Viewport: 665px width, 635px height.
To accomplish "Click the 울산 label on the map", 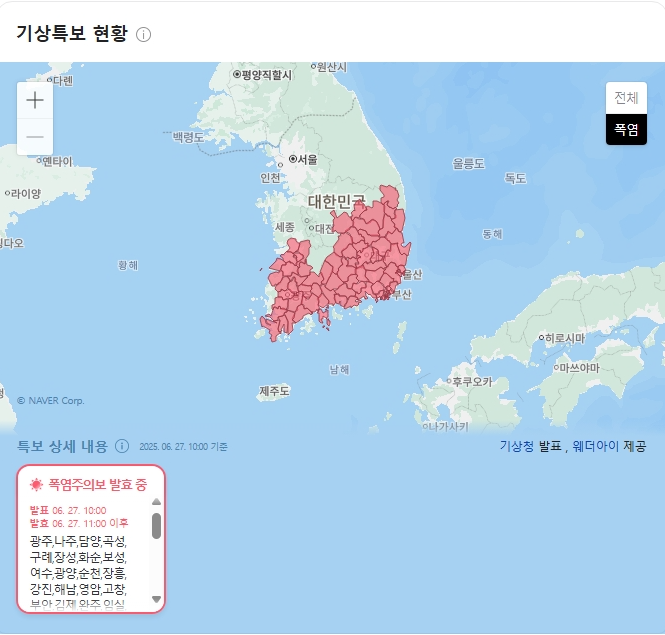I will pos(412,275).
